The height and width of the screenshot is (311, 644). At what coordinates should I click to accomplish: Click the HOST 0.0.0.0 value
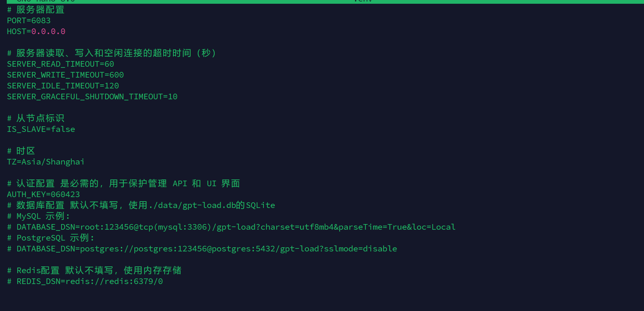click(48, 31)
